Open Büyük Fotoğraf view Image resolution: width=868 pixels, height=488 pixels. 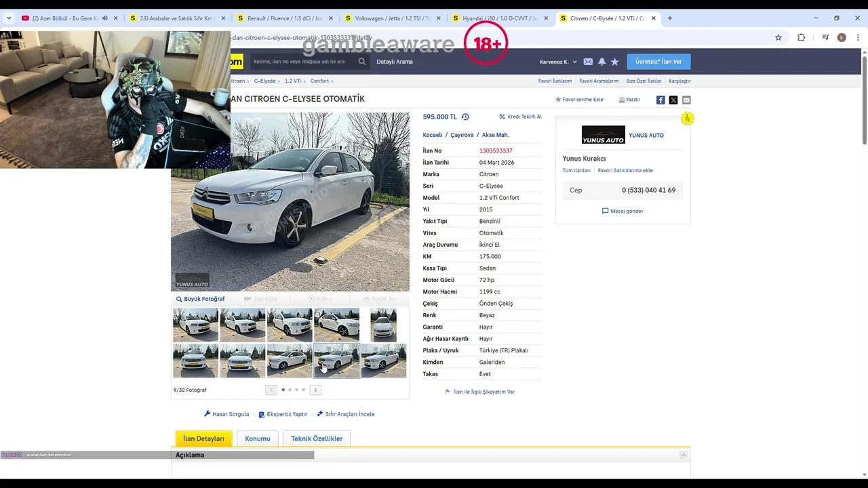coord(200,299)
